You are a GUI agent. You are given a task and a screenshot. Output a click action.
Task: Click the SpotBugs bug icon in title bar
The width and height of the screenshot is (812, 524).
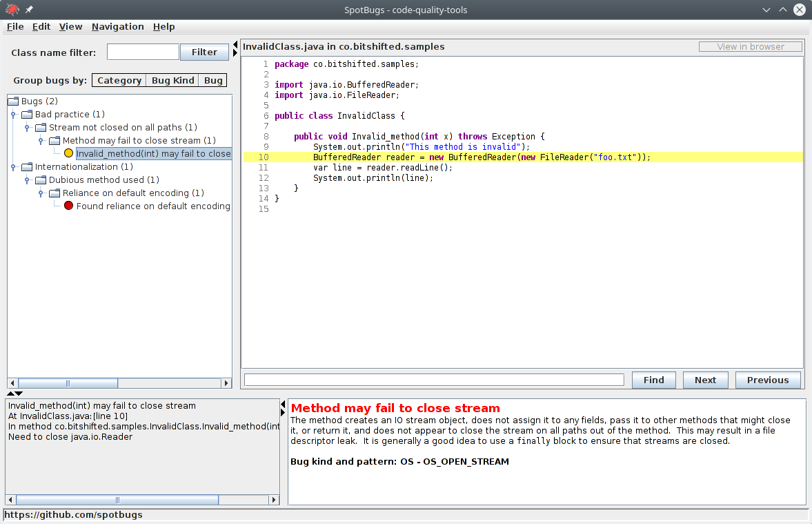coord(12,10)
